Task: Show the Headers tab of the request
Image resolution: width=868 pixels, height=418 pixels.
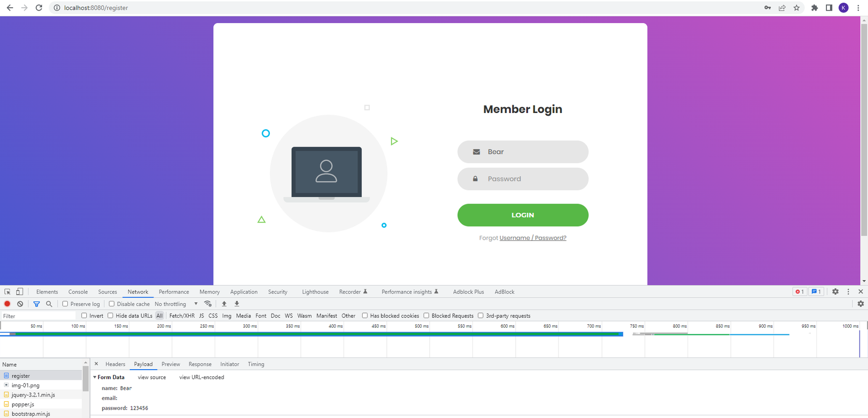Action: (115, 364)
